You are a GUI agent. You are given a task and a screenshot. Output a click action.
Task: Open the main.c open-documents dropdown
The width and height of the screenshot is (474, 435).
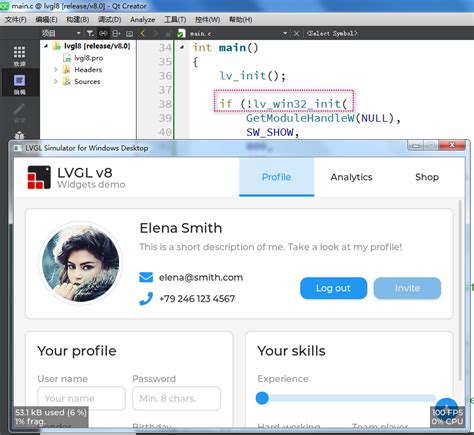click(285, 33)
